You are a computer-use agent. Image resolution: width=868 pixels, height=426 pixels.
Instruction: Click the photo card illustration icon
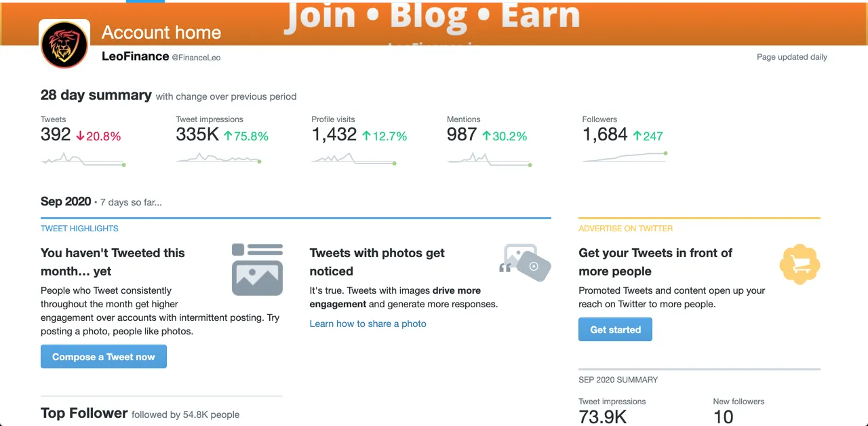pyautogui.click(x=257, y=269)
